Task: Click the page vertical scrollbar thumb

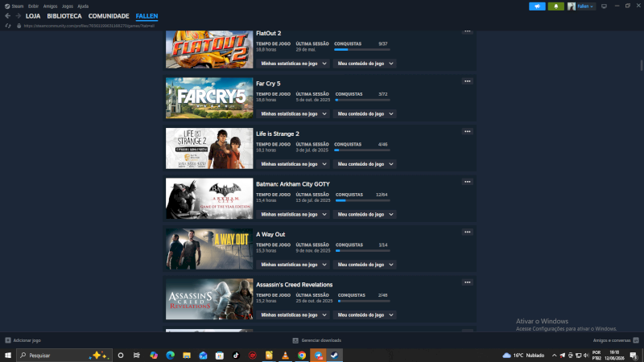Action: (x=642, y=65)
